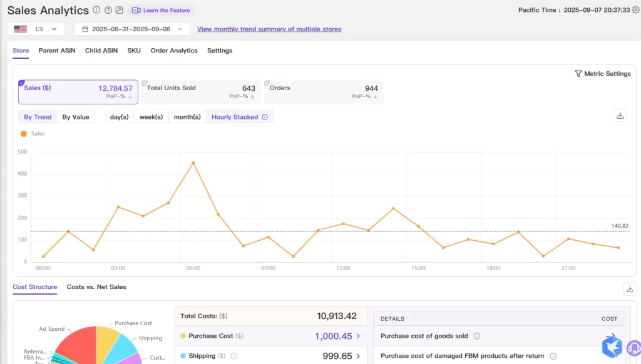The image size is (641, 364).
Task: Download the Cost Structure data
Action: click(630, 289)
